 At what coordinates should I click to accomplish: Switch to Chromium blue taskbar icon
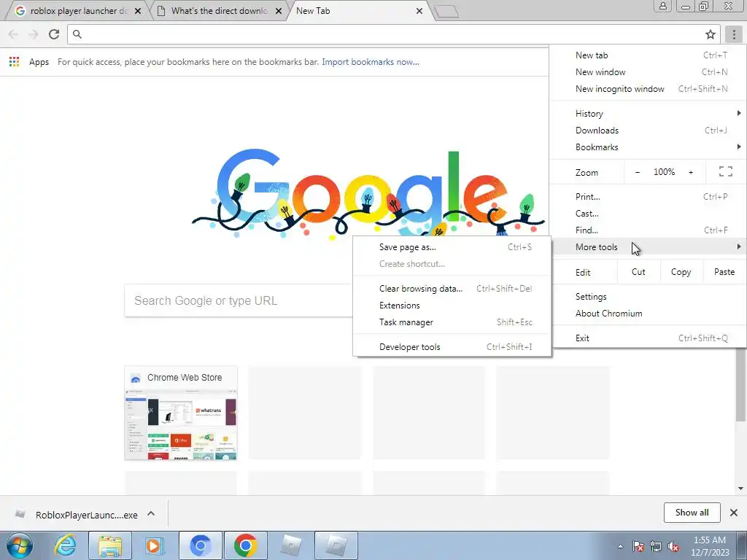pyautogui.click(x=200, y=545)
